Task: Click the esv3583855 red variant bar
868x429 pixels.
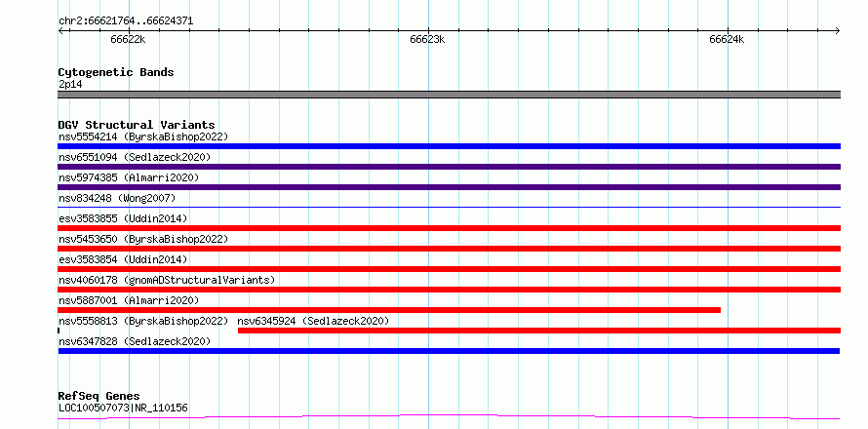Action: 449,228
